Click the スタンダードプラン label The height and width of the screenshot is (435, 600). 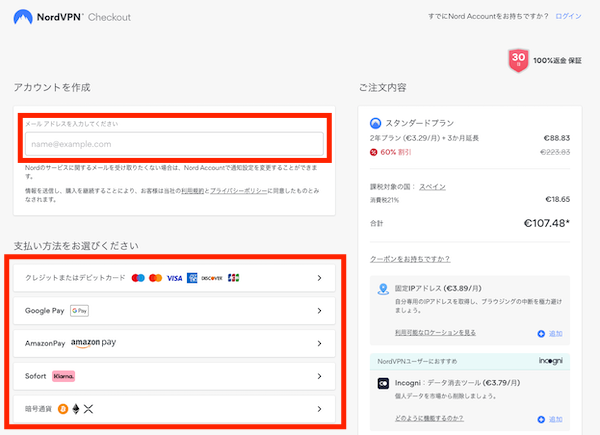tap(419, 123)
